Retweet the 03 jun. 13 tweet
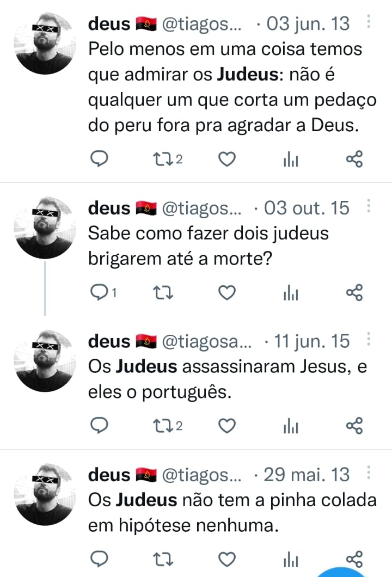 click(x=168, y=159)
